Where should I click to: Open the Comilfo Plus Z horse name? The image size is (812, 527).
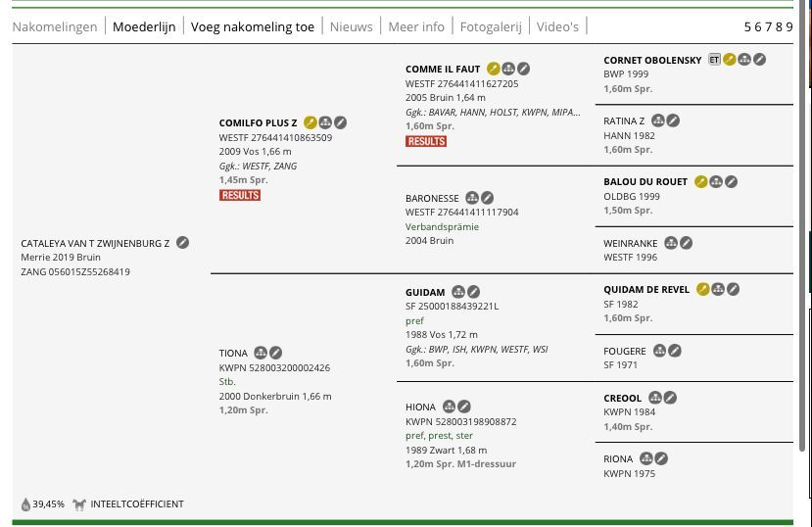point(258,123)
